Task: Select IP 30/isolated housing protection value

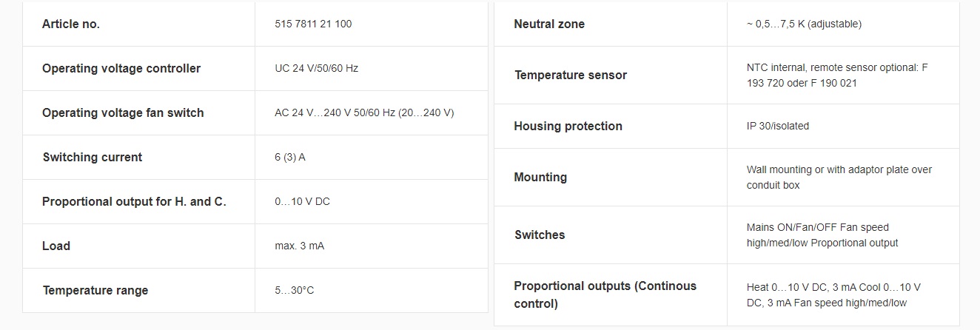Action: tap(778, 126)
